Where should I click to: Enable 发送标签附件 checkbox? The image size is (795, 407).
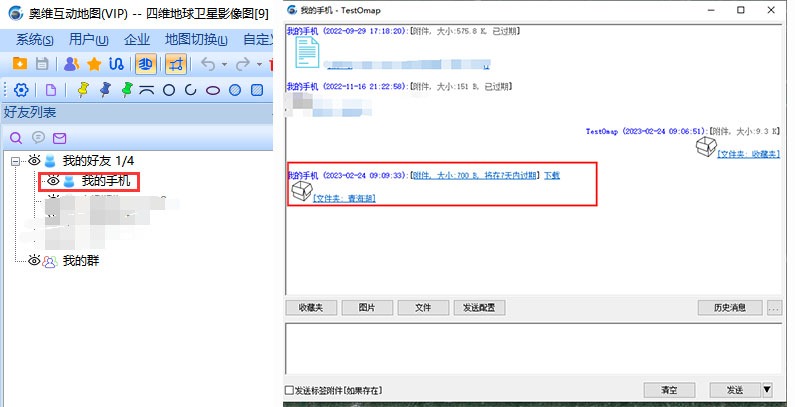point(290,390)
